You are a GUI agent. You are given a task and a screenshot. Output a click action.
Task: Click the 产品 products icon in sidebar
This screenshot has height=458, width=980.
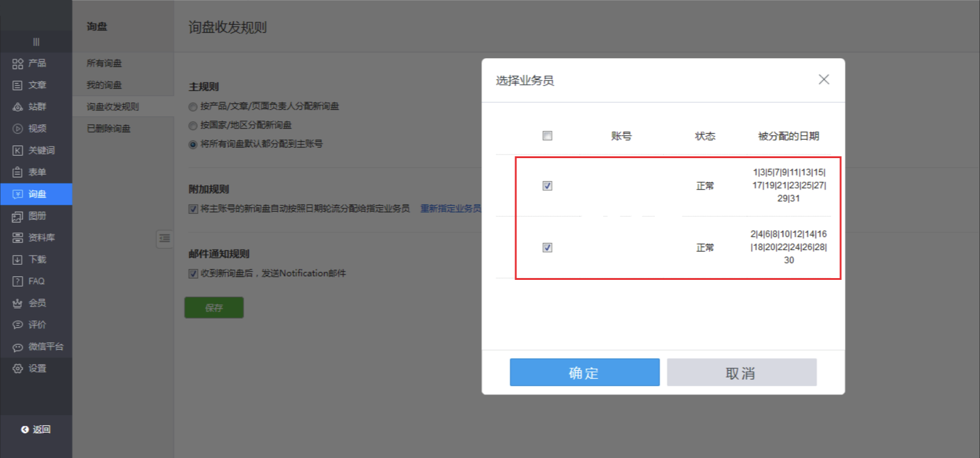(18, 64)
